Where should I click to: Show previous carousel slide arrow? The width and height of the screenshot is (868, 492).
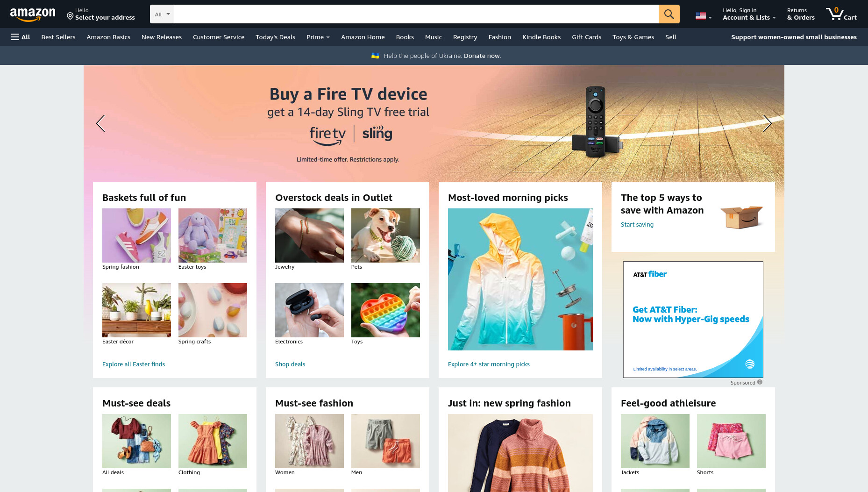pos(100,123)
